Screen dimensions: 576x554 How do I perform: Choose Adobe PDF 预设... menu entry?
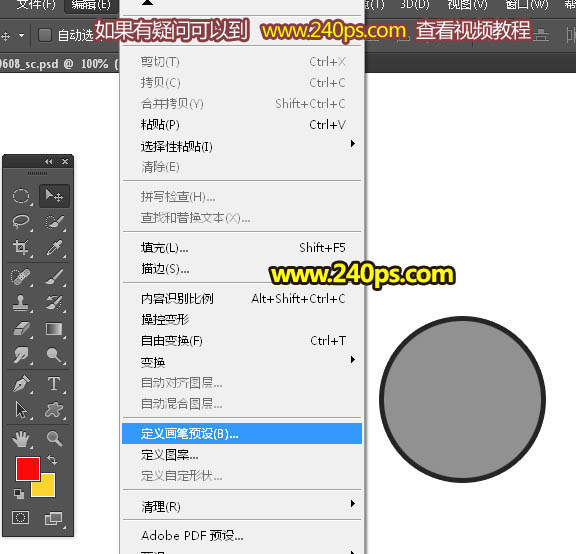(x=242, y=536)
